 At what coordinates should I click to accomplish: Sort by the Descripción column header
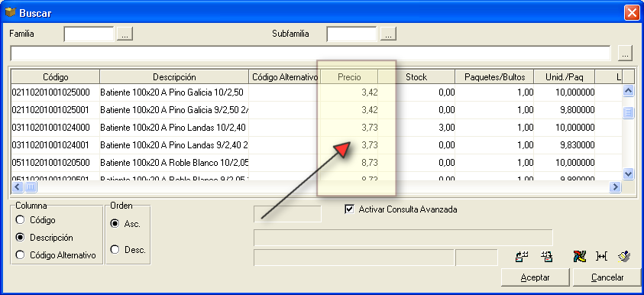(x=174, y=77)
